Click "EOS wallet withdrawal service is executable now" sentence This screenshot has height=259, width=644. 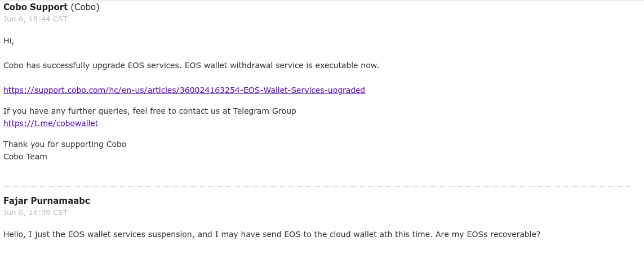click(x=282, y=66)
